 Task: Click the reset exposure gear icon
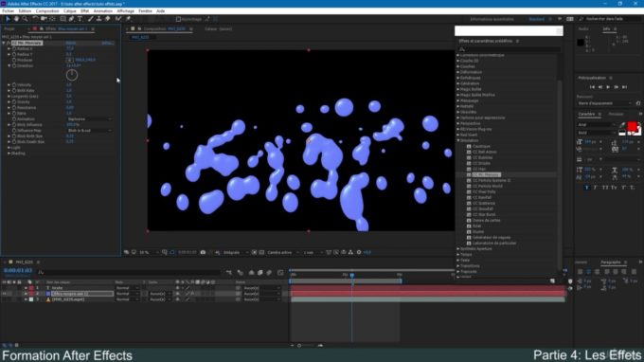pos(359,252)
